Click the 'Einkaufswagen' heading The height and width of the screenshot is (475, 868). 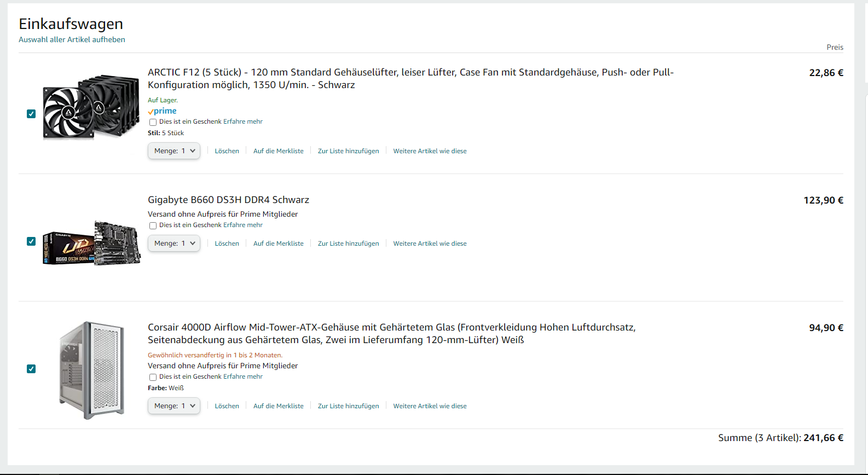click(71, 24)
